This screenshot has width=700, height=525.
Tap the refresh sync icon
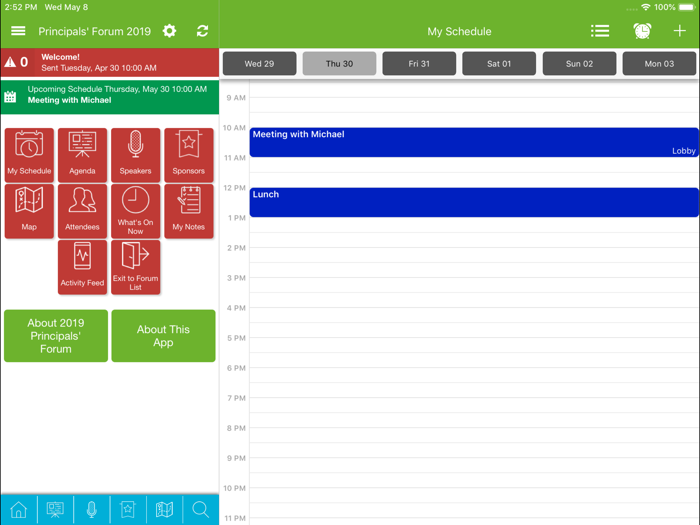(202, 31)
